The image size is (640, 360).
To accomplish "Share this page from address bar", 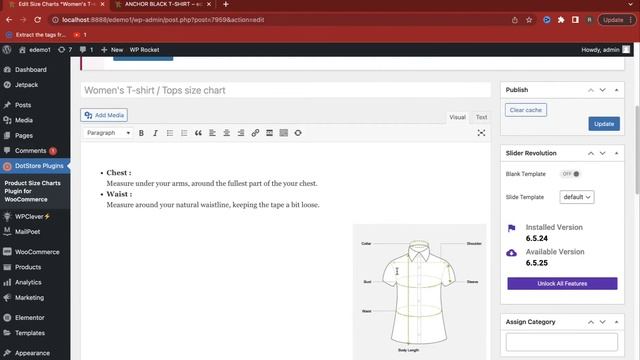I will pos(515,20).
